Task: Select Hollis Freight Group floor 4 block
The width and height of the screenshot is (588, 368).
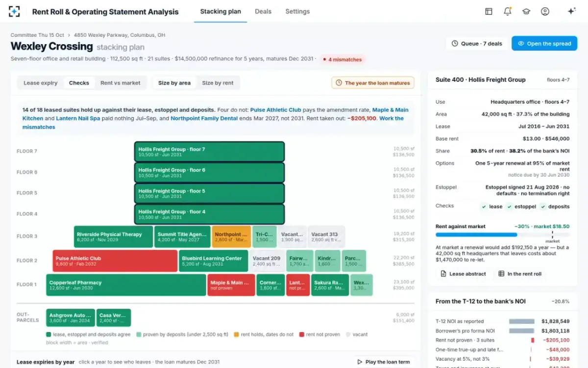Action: click(209, 214)
